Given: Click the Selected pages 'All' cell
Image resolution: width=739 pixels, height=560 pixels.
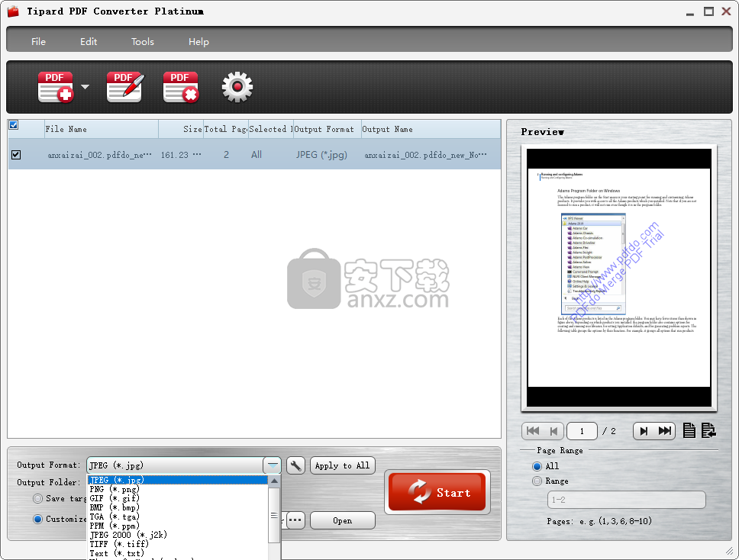Looking at the screenshot, I should coord(257,154).
